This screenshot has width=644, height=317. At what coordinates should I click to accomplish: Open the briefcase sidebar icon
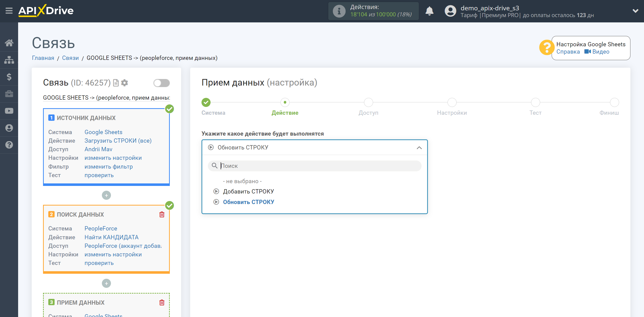click(x=9, y=94)
